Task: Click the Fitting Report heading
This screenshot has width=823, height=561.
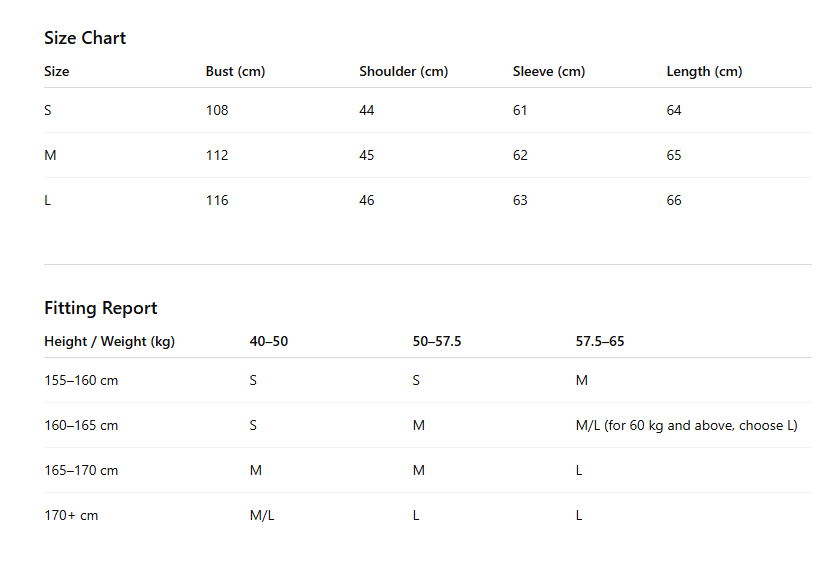Action: [x=101, y=308]
